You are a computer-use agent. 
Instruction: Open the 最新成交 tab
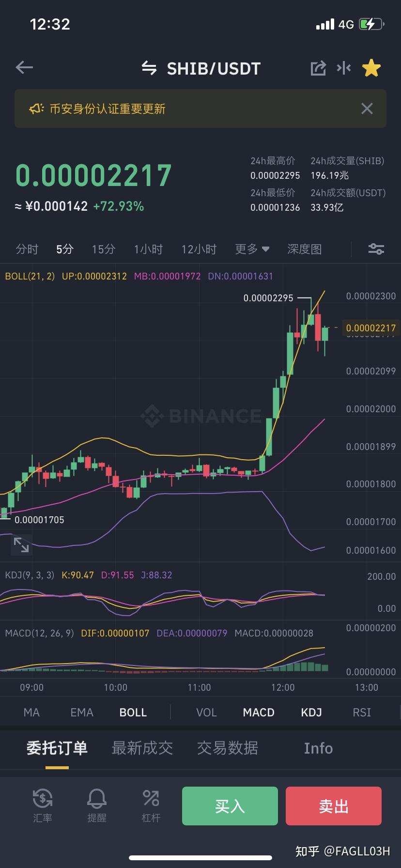pos(142,748)
